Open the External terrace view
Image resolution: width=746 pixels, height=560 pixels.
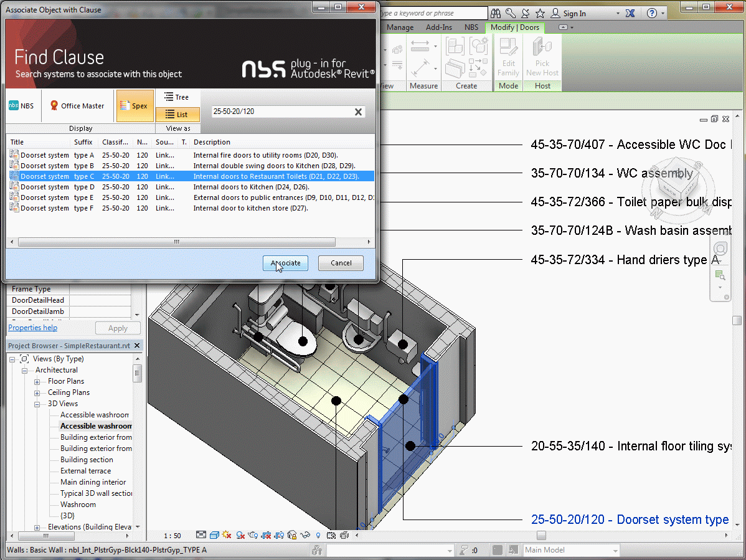click(x=86, y=471)
